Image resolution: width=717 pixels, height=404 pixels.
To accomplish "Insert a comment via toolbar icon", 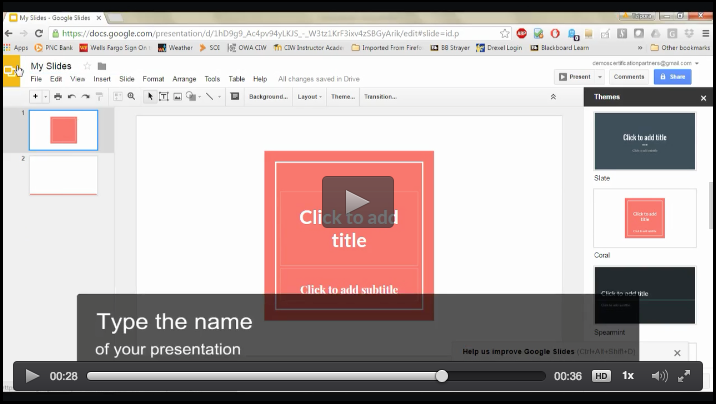I will pyautogui.click(x=235, y=96).
